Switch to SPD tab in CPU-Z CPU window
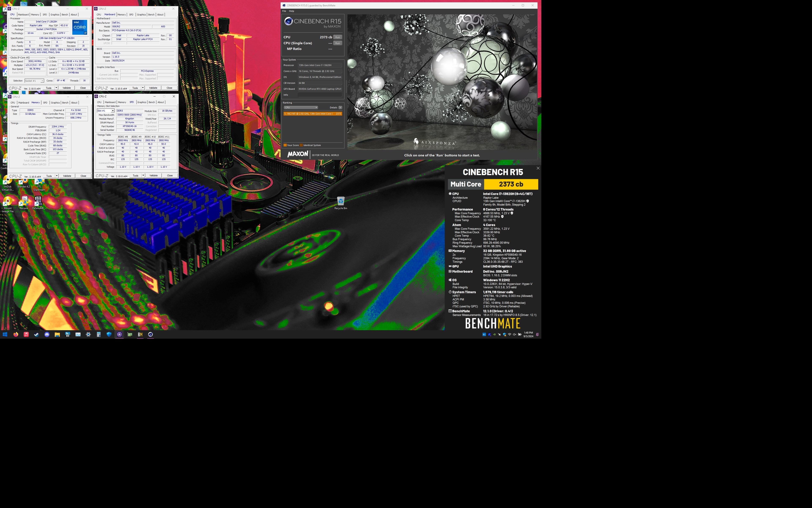The width and height of the screenshot is (812, 508). point(45,14)
